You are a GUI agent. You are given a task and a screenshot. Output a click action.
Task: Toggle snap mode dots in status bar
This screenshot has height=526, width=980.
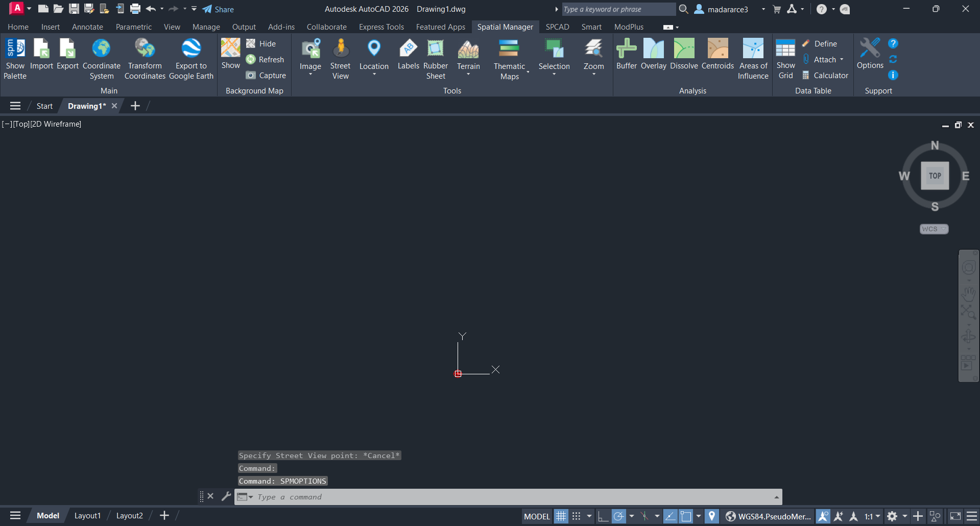point(576,516)
